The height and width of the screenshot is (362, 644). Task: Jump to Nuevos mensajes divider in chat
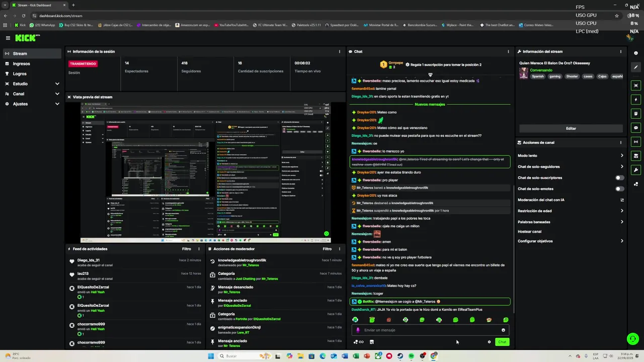[430, 104]
